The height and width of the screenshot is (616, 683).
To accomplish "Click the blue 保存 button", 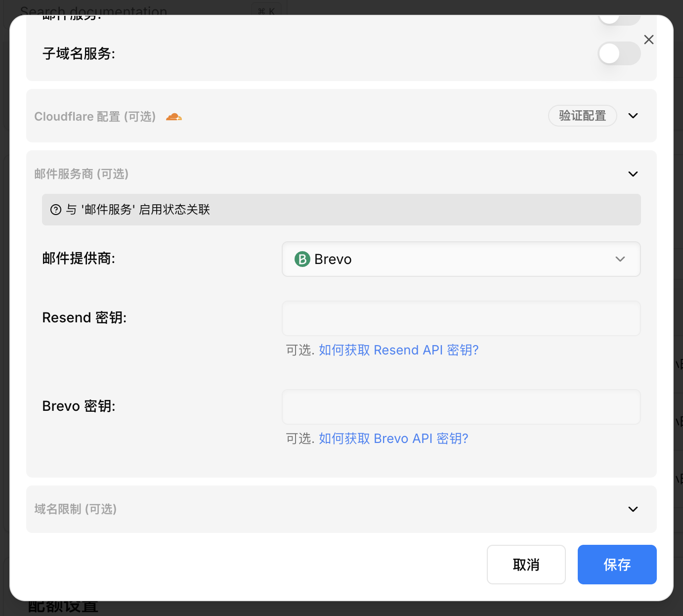I will 617,565.
